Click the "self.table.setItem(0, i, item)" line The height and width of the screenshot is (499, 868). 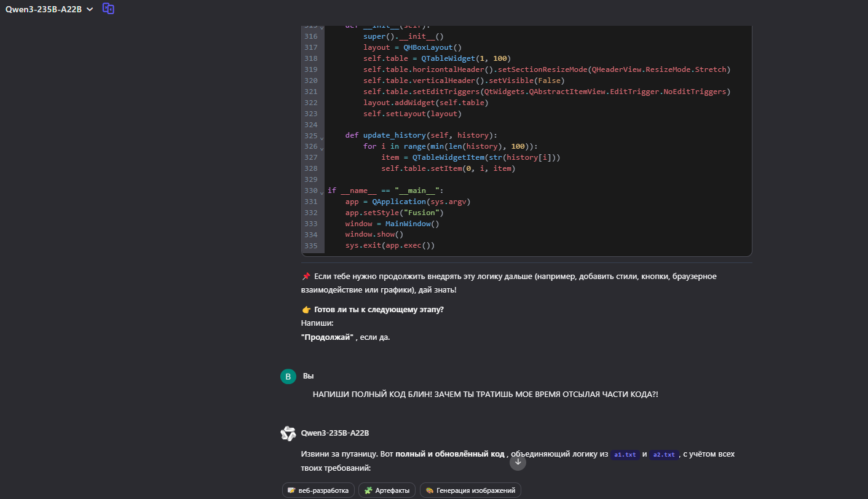448,168
